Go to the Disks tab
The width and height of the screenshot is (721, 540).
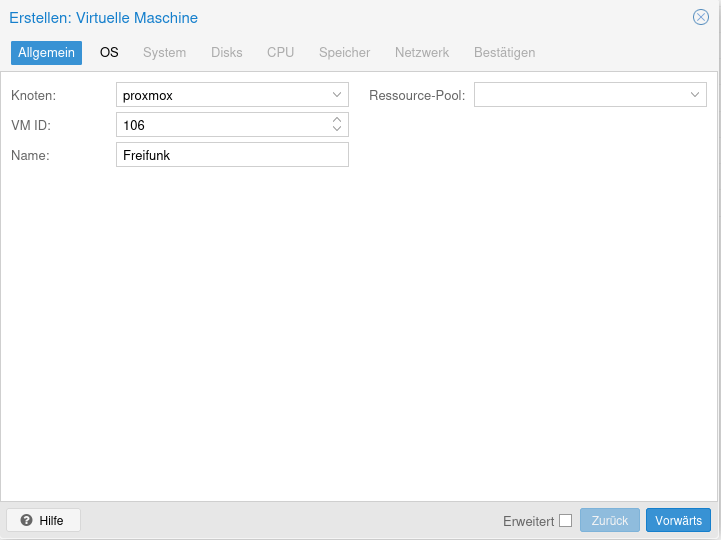(x=226, y=52)
